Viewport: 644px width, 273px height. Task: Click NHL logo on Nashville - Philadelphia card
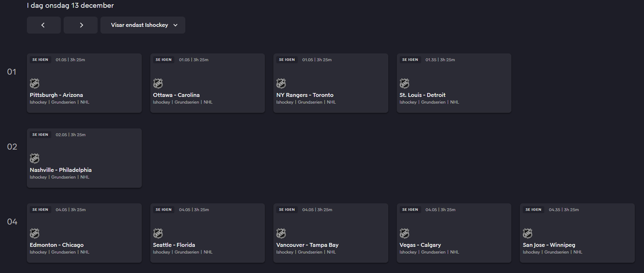pos(34,159)
